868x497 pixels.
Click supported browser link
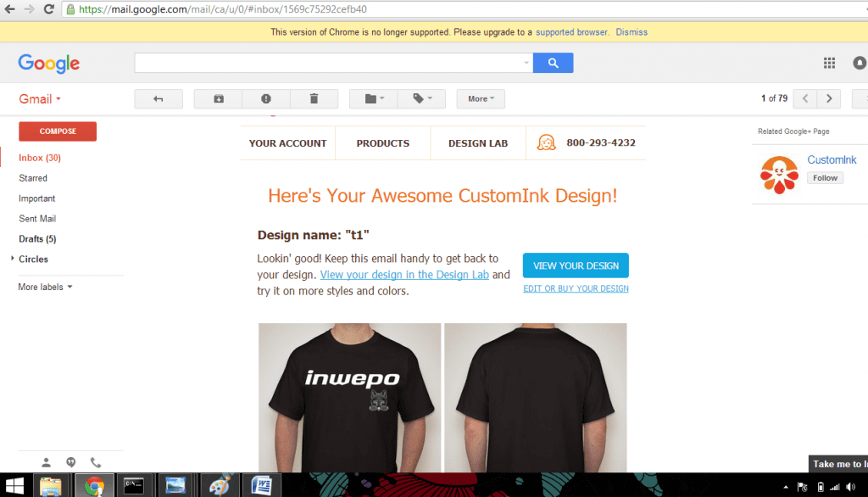[572, 32]
